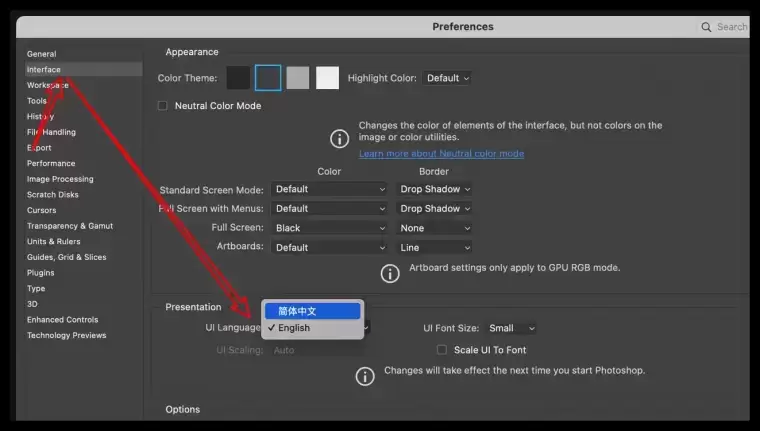Toggle Scale UI To Font checkbox

[x=442, y=350]
